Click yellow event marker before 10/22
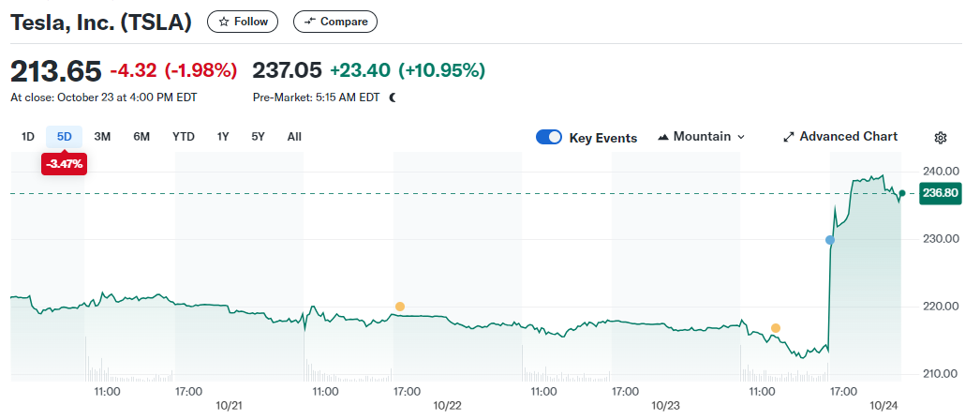Image resolution: width=980 pixels, height=420 pixels. (400, 307)
